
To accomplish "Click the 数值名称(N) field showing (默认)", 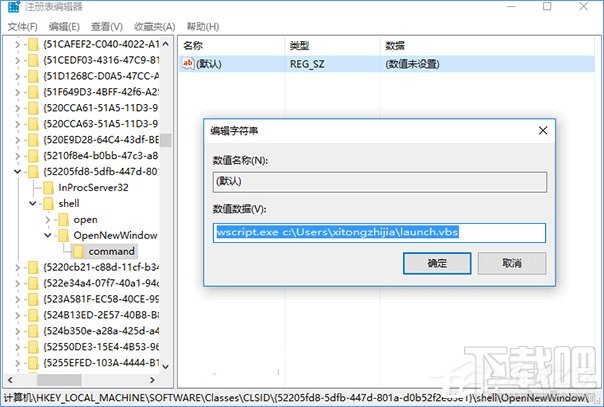I will (x=380, y=182).
